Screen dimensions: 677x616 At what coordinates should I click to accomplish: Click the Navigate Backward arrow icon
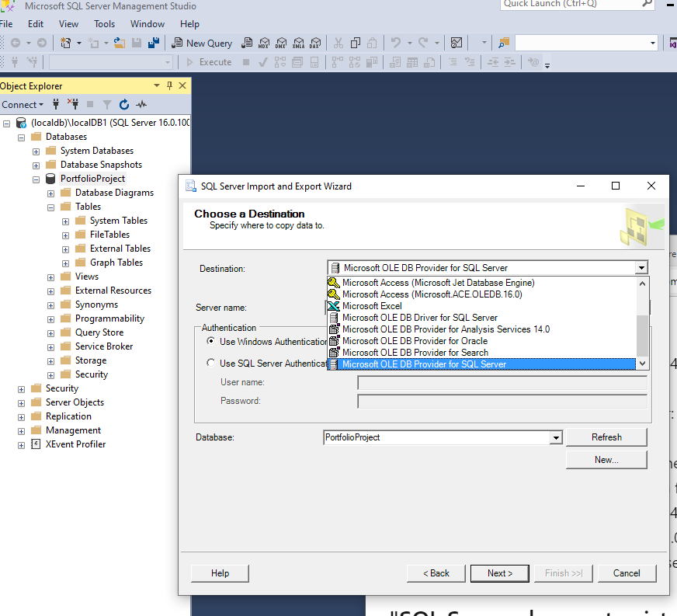tap(16, 43)
